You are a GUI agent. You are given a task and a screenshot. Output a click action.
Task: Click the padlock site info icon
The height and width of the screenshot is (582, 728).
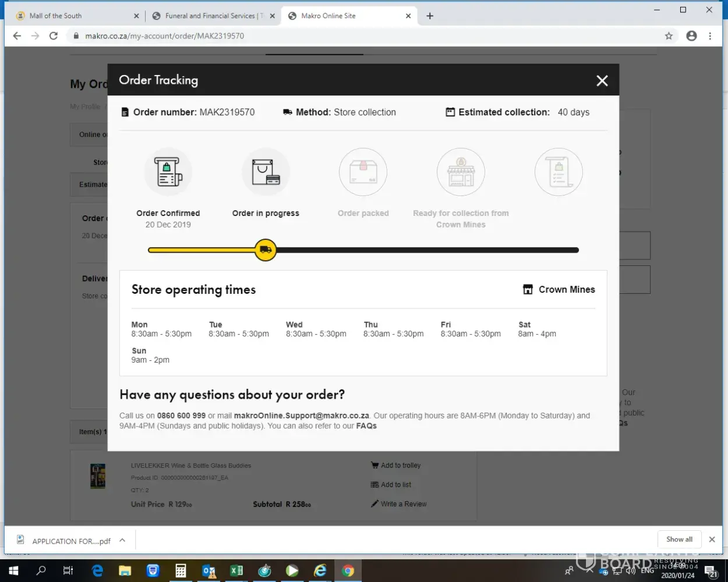[x=76, y=36]
